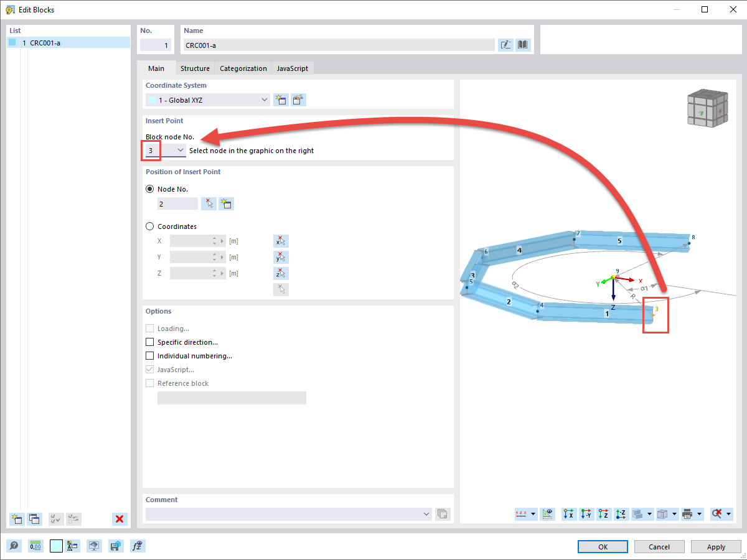Image resolution: width=747 pixels, height=560 pixels.
Task: Open the help speech bubble icon
Action: point(14,546)
